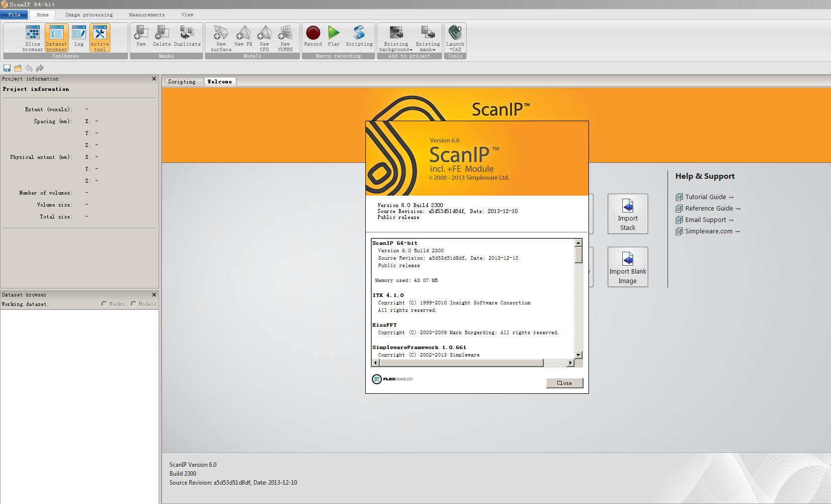Image resolution: width=831 pixels, height=504 pixels.
Task: Toggle the Active tool toolbox
Action: [100, 38]
